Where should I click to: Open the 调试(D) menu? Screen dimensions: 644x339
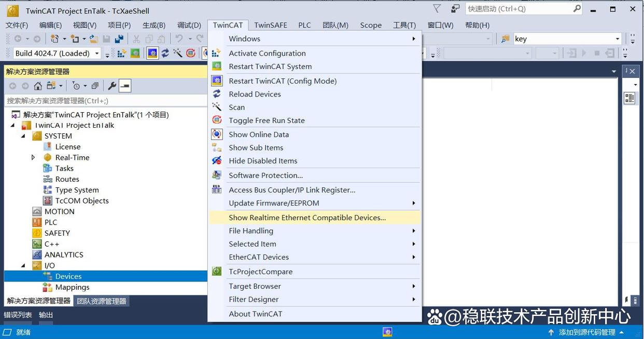click(x=189, y=25)
